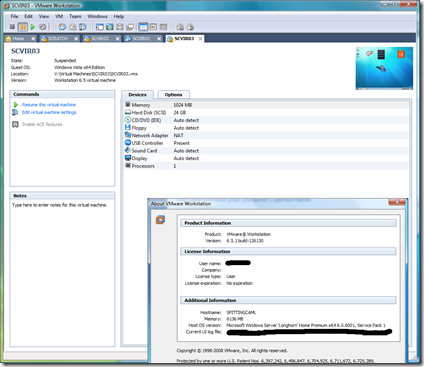The image size is (424, 367).
Task: Select the Hard Disk 24 GB value
Action: (x=180, y=113)
